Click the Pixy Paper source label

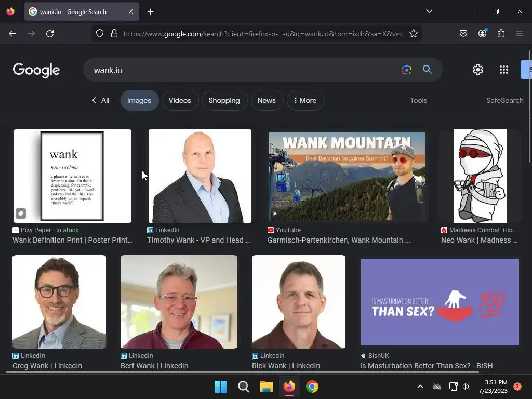(36, 230)
